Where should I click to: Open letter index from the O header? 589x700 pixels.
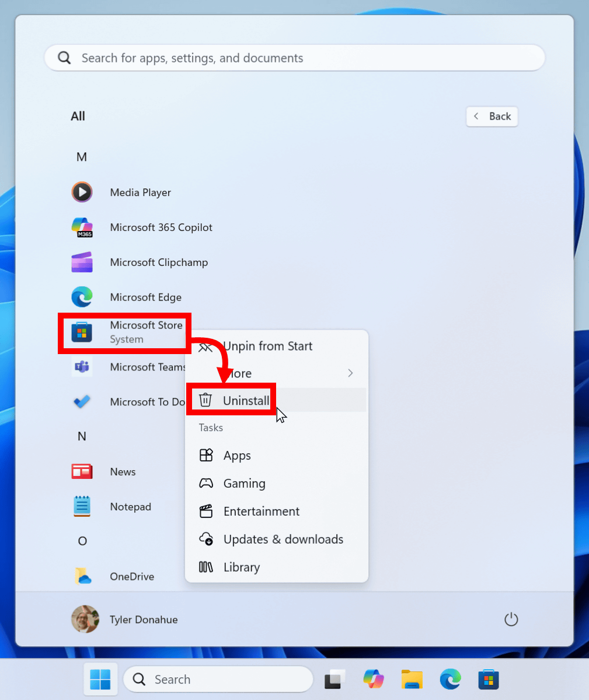pos(82,541)
